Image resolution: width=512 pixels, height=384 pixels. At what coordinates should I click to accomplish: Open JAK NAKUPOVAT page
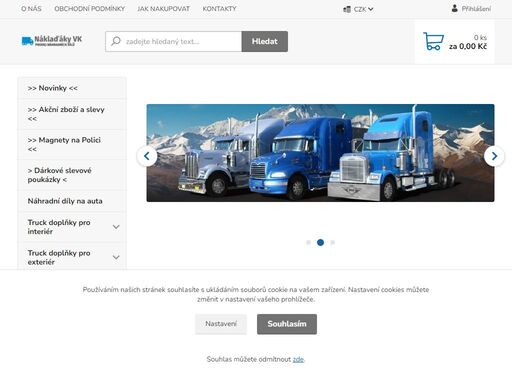(163, 9)
